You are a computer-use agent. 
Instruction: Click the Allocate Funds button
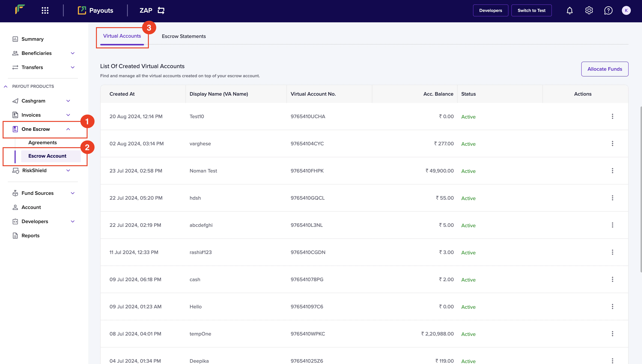[605, 69]
